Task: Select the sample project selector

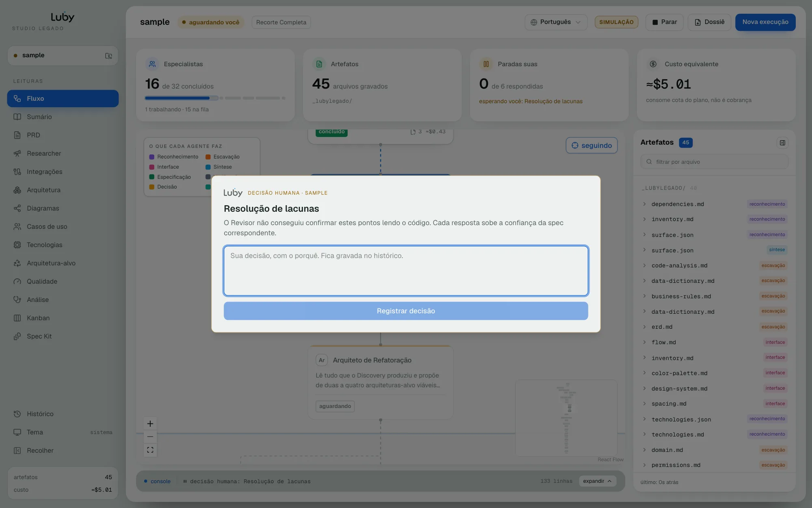Action: (63, 56)
